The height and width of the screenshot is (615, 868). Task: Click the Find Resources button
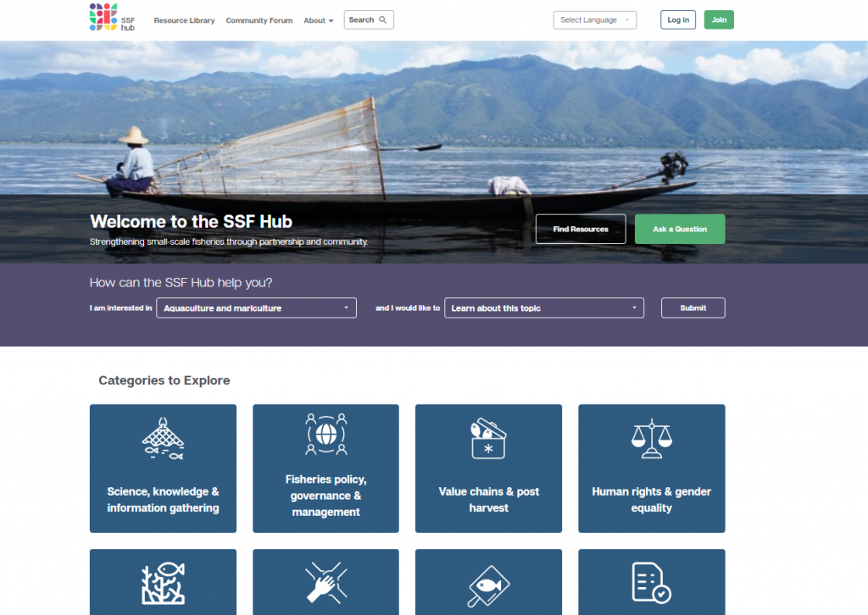click(581, 229)
